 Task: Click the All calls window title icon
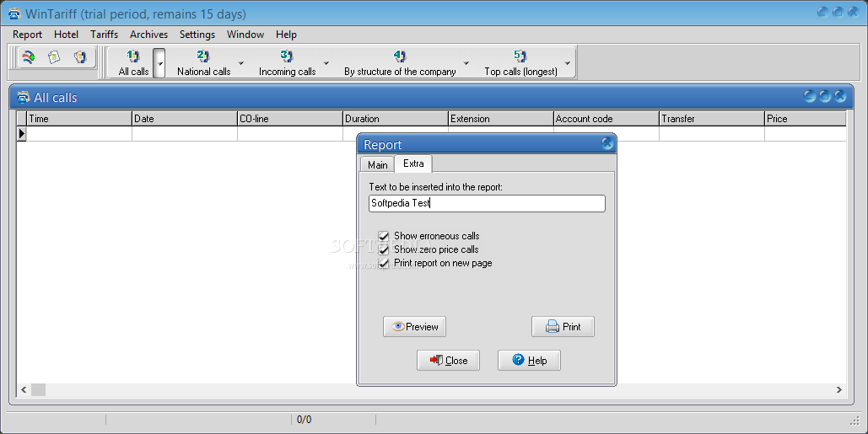point(24,97)
